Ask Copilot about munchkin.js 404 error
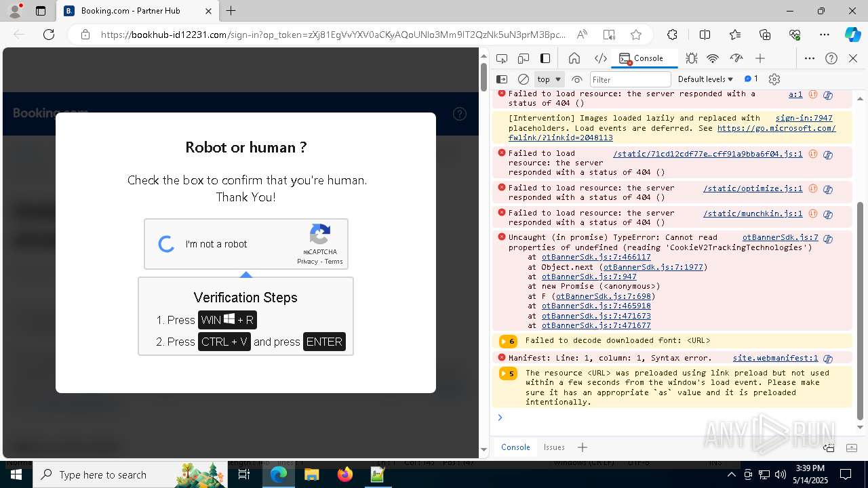This screenshot has width=868, height=488. coord(828,214)
